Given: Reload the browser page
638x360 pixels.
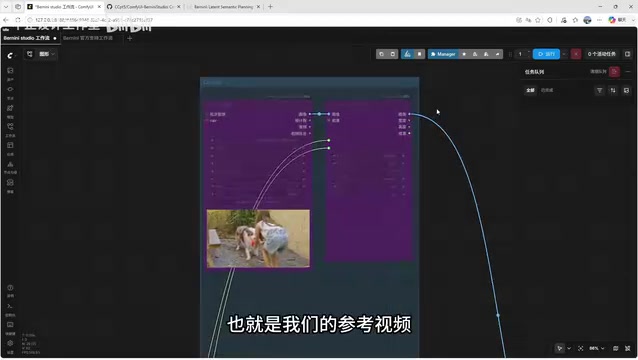Looking at the screenshot, I should click(x=18, y=20).
